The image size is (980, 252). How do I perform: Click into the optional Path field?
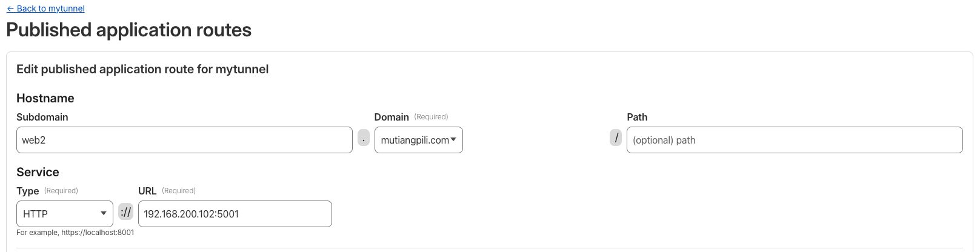coord(794,140)
